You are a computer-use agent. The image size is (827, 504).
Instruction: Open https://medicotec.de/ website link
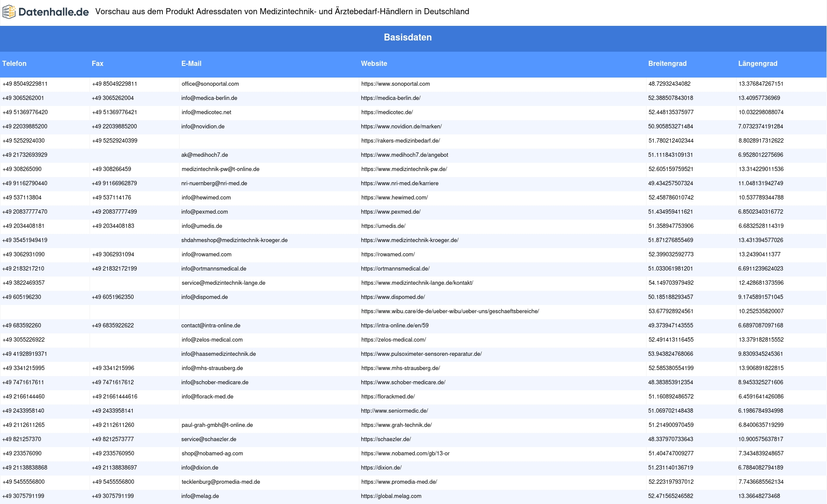(x=387, y=112)
